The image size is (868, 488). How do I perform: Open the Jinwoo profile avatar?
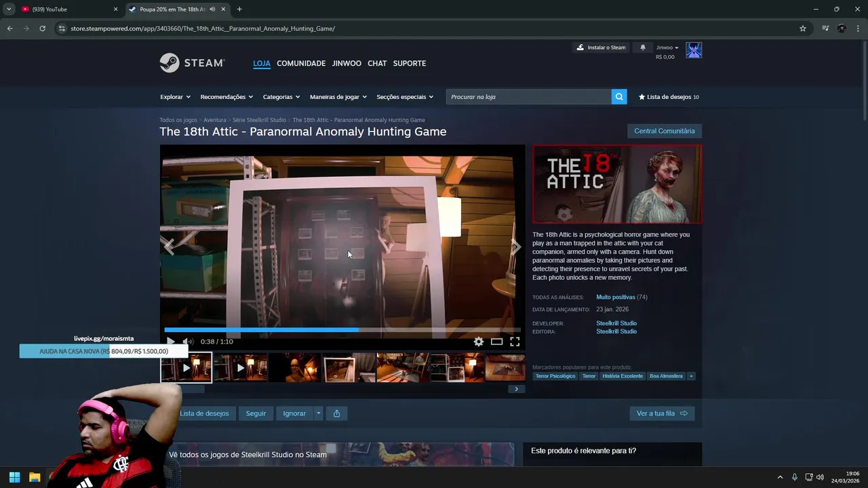694,50
